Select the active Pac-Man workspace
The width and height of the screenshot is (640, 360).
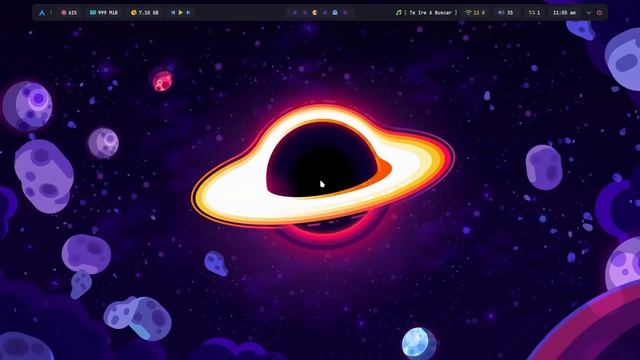click(x=315, y=13)
